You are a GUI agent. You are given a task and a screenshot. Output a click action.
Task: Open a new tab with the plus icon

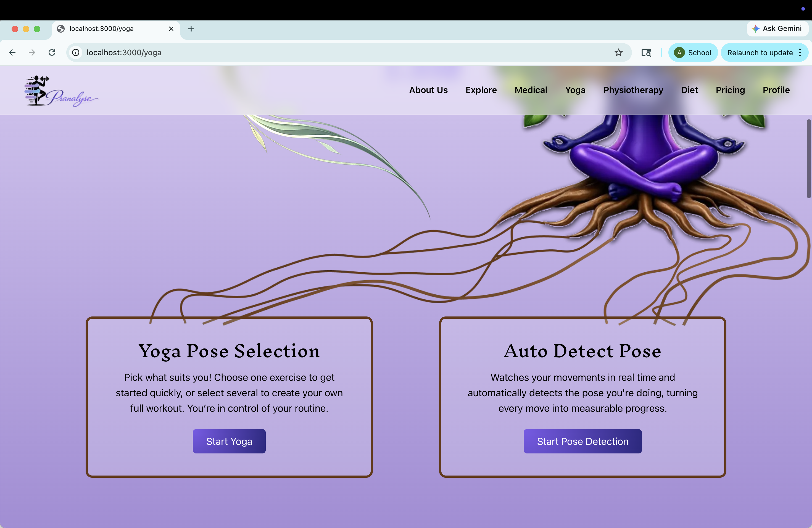point(191,29)
